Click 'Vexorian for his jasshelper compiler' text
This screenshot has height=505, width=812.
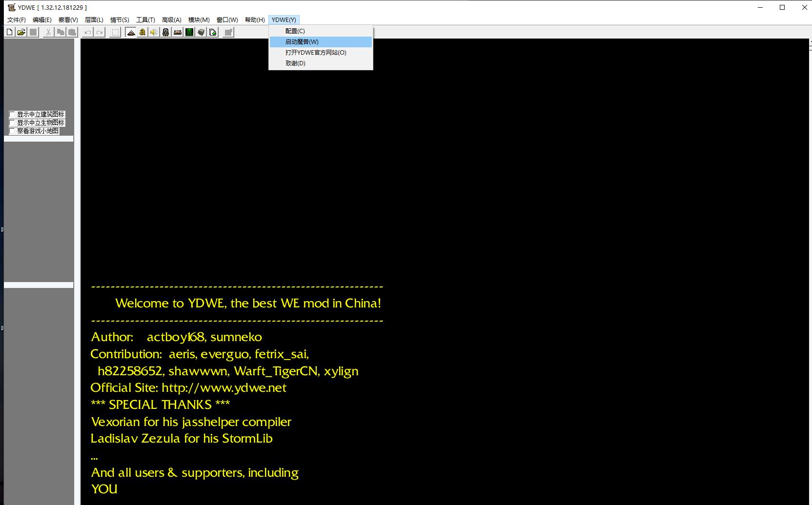coord(191,422)
